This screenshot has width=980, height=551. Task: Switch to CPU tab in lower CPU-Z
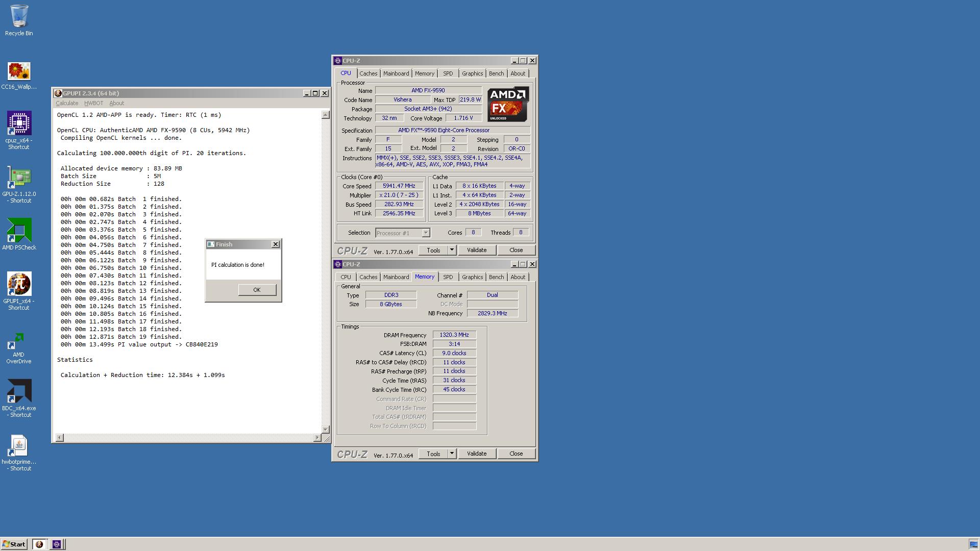(x=346, y=277)
